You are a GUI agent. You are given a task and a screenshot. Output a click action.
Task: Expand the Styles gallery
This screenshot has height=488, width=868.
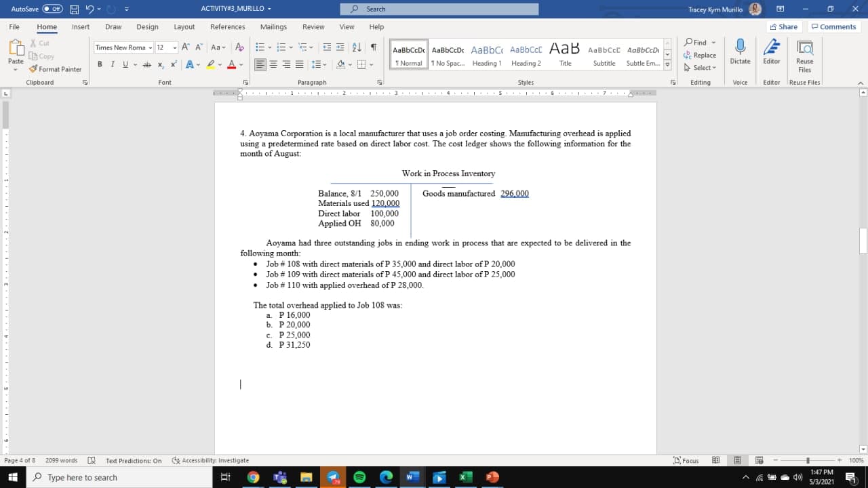pyautogui.click(x=667, y=66)
